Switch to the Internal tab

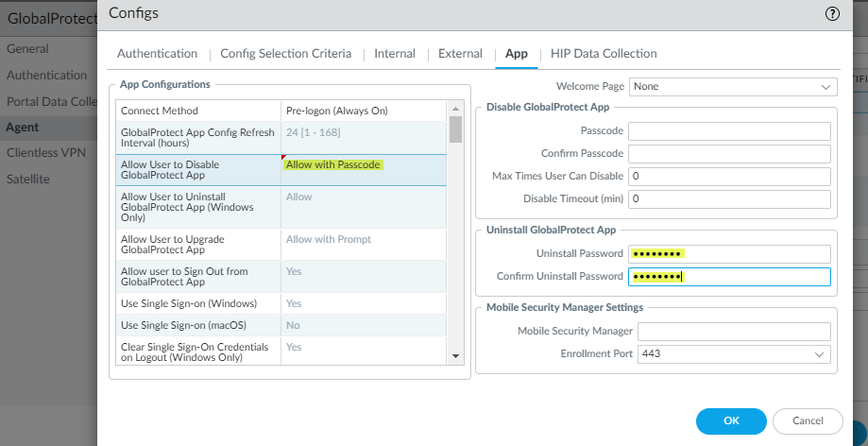click(x=394, y=54)
